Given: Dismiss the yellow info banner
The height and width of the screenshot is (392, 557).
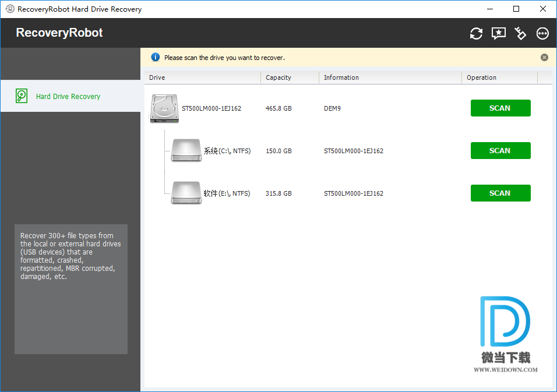Looking at the screenshot, I should (x=544, y=58).
